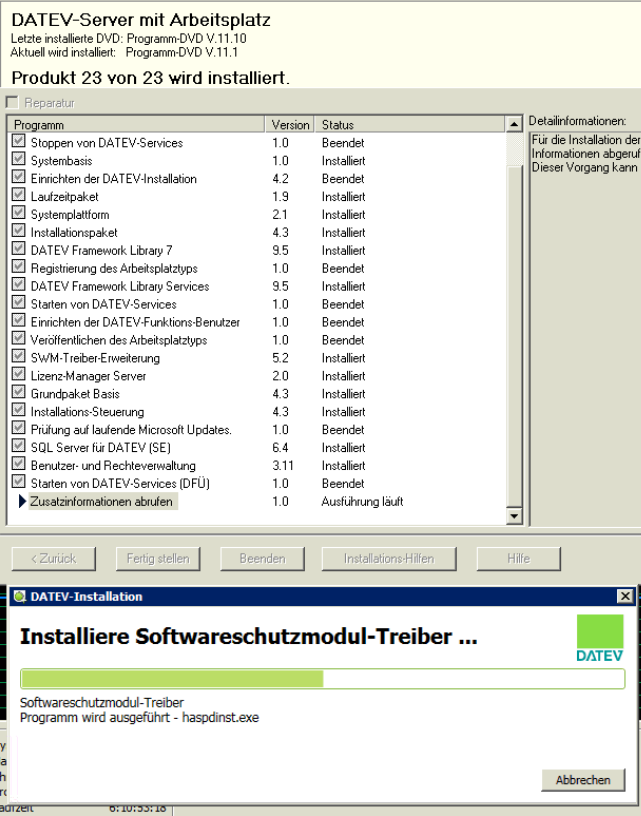The width and height of the screenshot is (641, 816).
Task: Toggle checkbox for DATEV Framework Library 7
Action: pyautogui.click(x=18, y=249)
